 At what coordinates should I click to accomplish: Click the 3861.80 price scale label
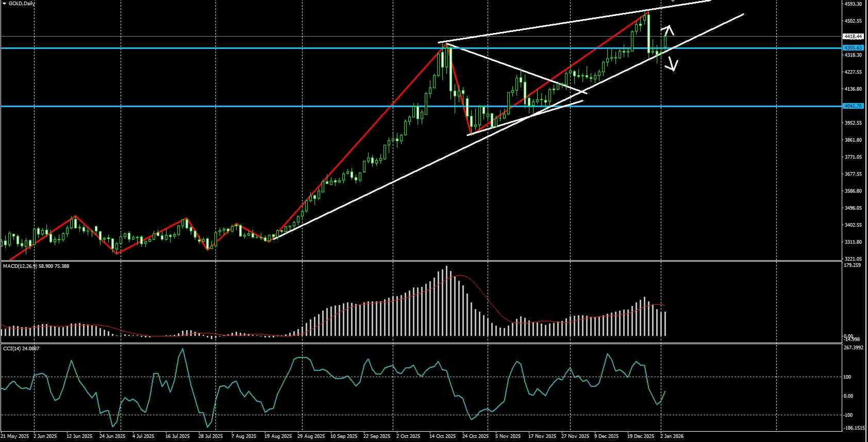[853, 140]
